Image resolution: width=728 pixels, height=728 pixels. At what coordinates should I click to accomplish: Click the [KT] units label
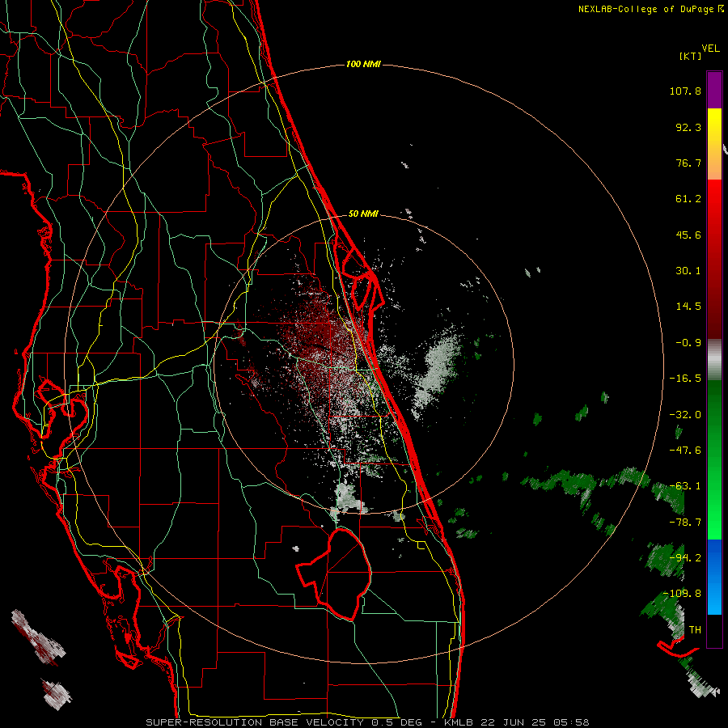[x=691, y=56]
